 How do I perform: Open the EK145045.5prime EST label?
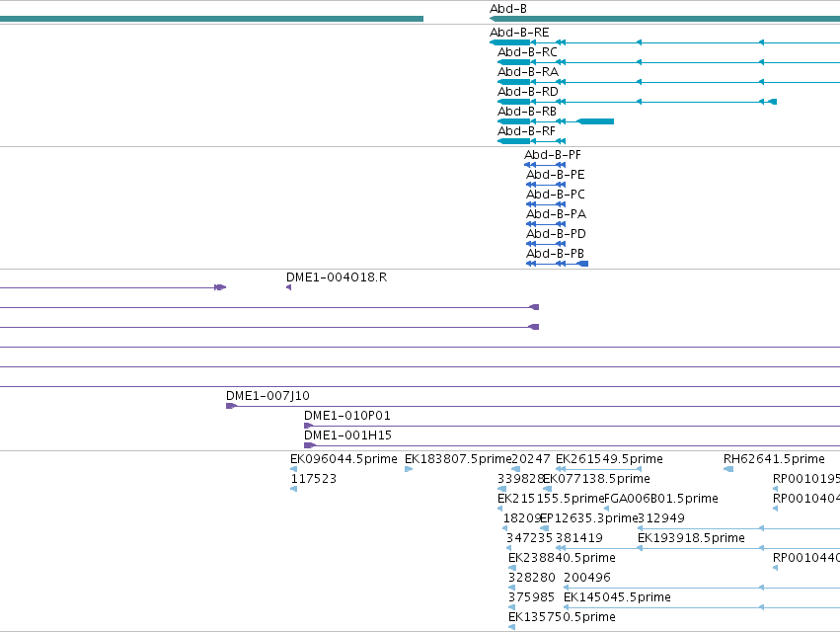(617, 597)
